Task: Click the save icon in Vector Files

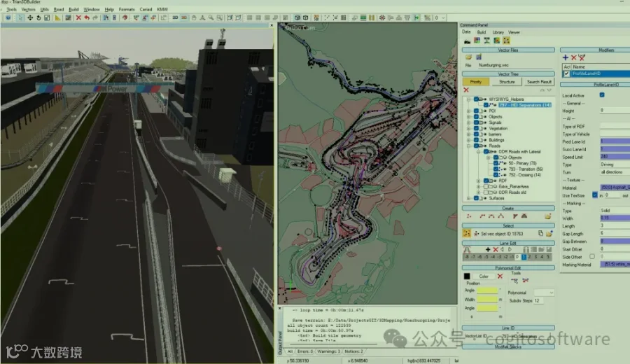Action: (479, 57)
